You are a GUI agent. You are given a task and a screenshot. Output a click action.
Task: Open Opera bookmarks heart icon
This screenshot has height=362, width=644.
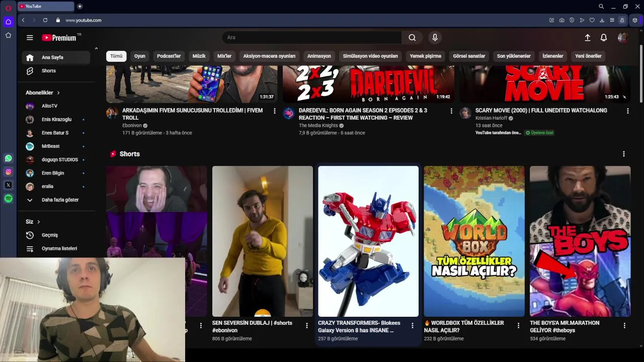pos(592,20)
